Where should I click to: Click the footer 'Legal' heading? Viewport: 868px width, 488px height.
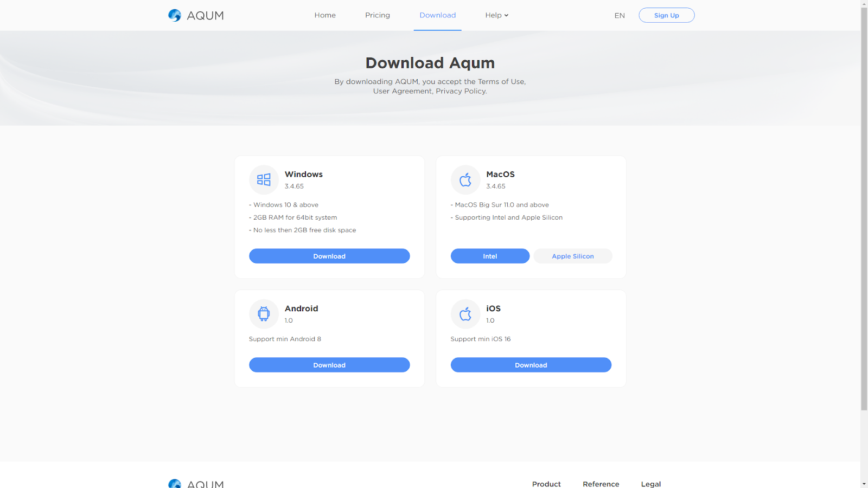point(651,484)
